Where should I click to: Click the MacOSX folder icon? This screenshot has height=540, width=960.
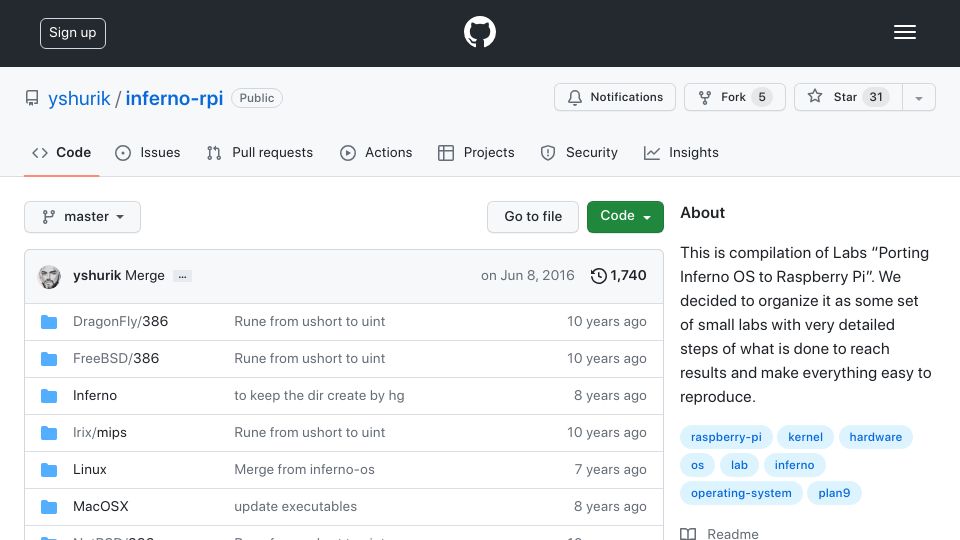coord(49,507)
